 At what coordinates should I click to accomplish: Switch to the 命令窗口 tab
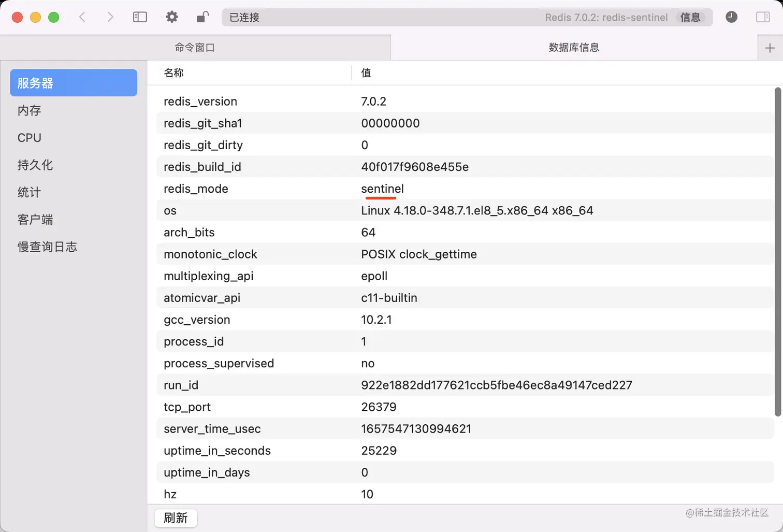coord(195,47)
